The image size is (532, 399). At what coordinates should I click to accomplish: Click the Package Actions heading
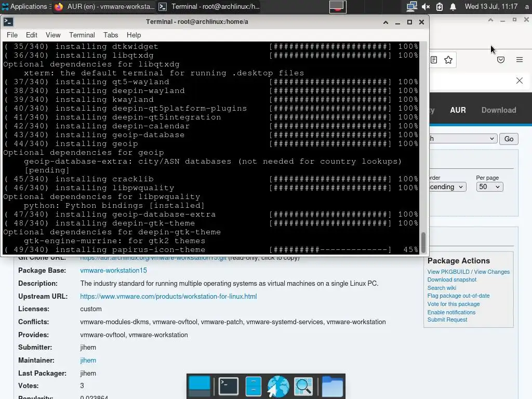pyautogui.click(x=458, y=261)
